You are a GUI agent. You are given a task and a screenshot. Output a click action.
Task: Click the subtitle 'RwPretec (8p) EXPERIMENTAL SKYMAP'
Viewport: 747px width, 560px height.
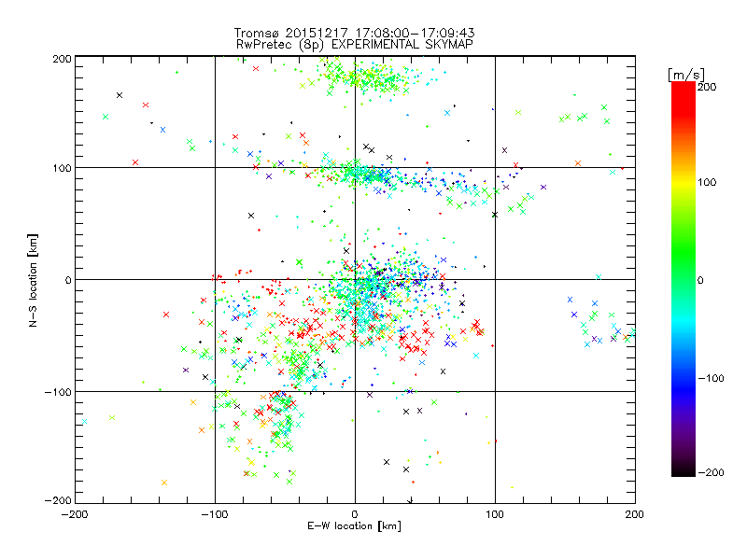coord(355,45)
